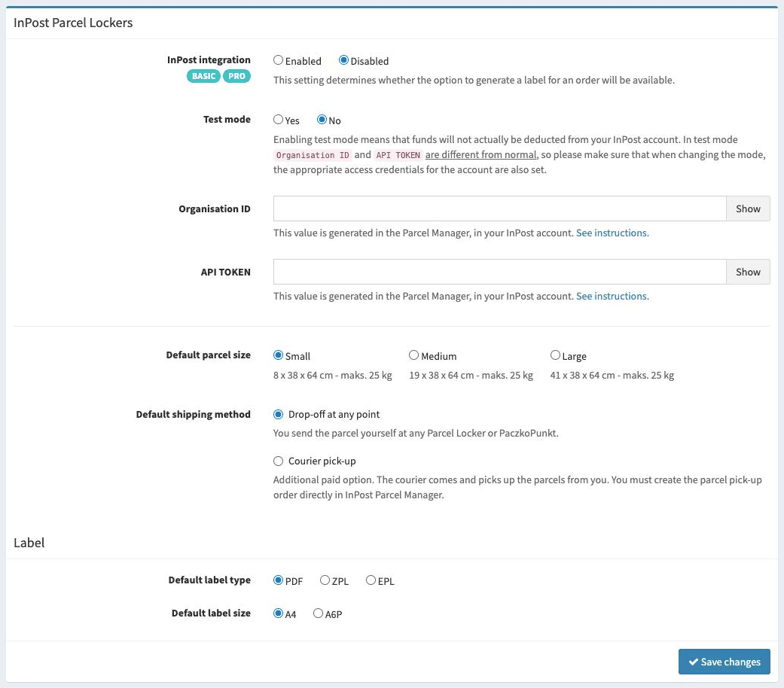Click the BASIC badge
Image resolution: width=784 pixels, height=688 pixels.
point(203,76)
